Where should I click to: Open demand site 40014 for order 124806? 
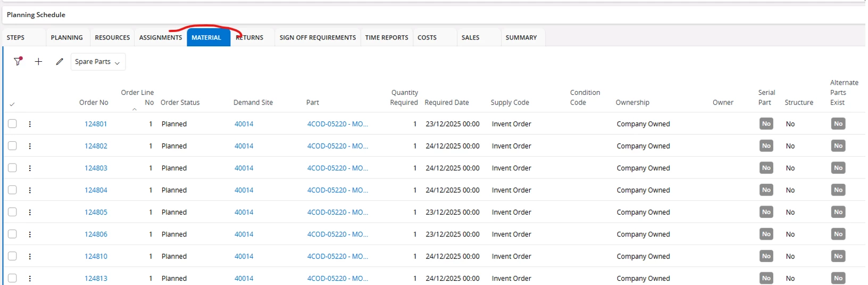(244, 234)
